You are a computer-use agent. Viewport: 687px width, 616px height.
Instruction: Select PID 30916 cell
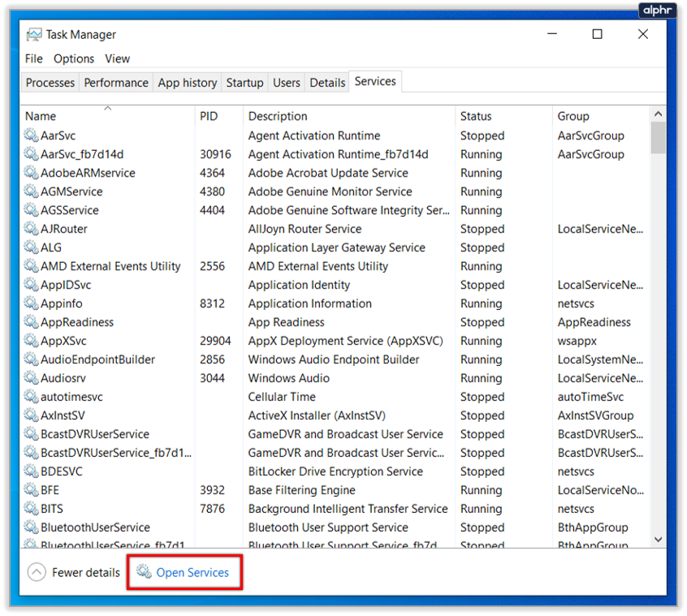coord(215,154)
